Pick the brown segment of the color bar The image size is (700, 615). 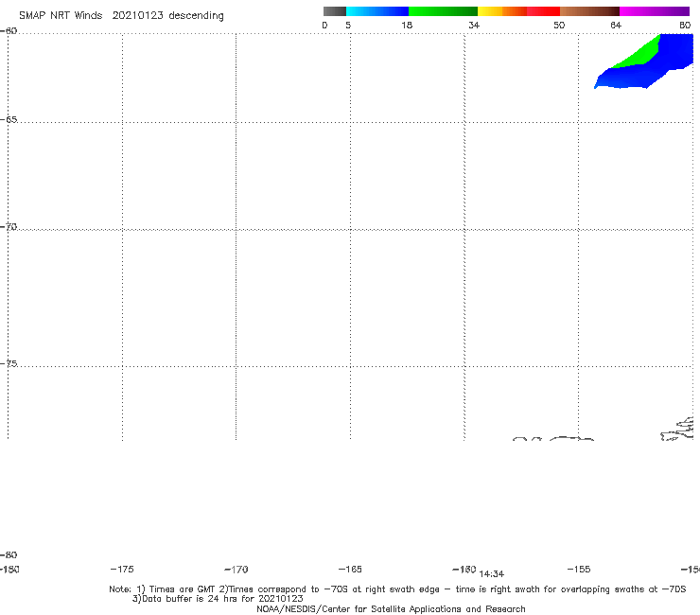pyautogui.click(x=589, y=11)
